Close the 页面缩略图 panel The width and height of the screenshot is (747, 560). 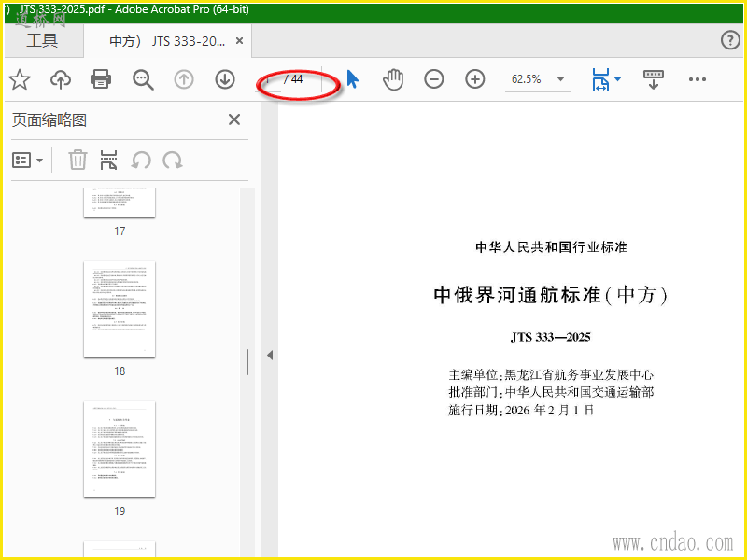click(x=234, y=119)
